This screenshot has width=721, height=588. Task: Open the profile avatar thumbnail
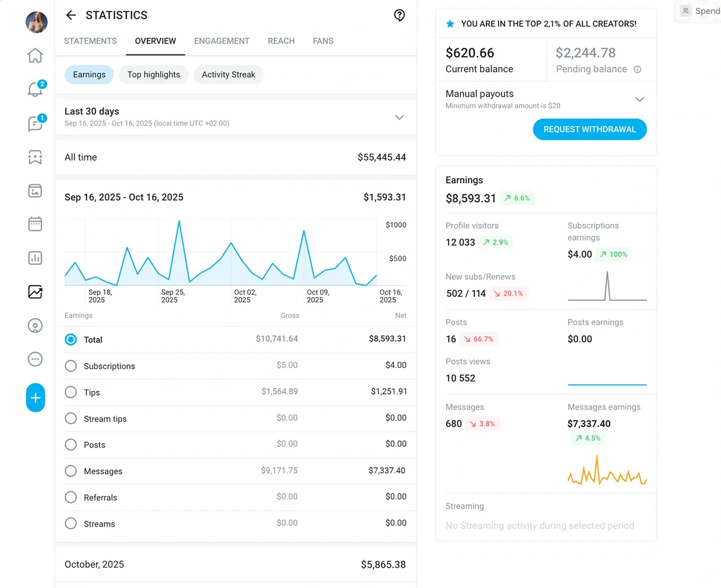(37, 22)
